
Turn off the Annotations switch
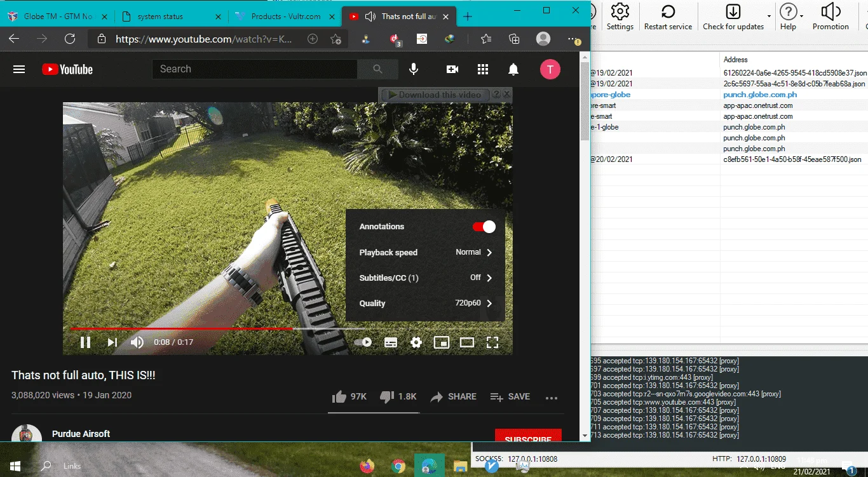pos(484,227)
